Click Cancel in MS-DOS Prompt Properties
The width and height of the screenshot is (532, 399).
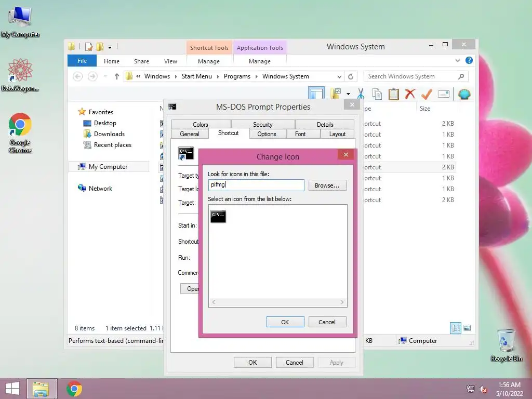(295, 362)
